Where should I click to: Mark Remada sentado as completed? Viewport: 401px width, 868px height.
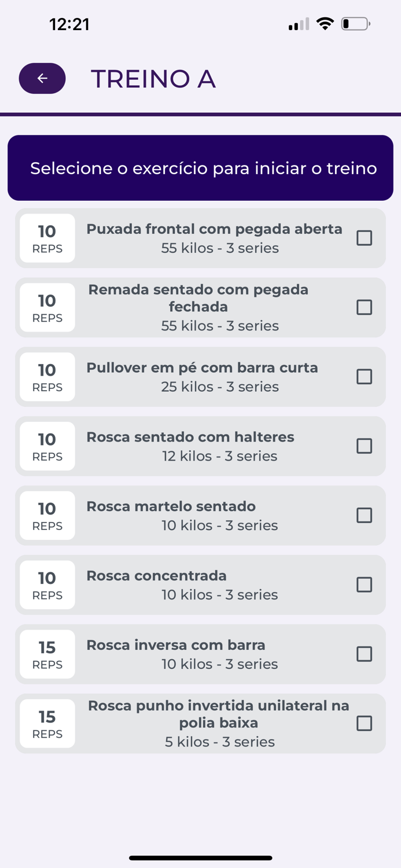[x=365, y=307]
